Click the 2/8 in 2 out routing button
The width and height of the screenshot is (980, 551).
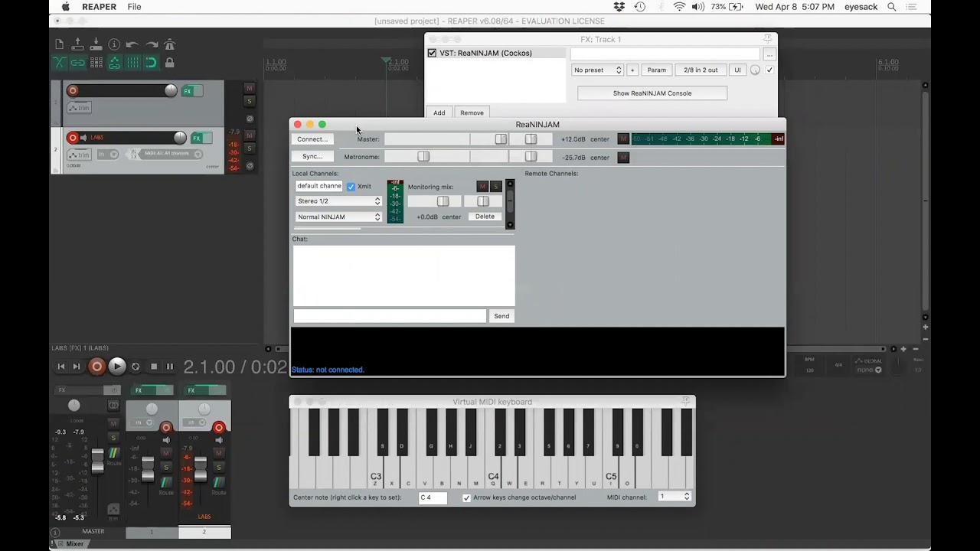tap(701, 70)
